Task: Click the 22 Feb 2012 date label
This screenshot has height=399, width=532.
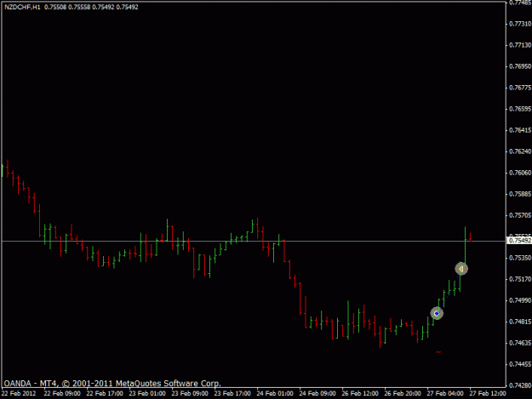Action: tap(19, 394)
